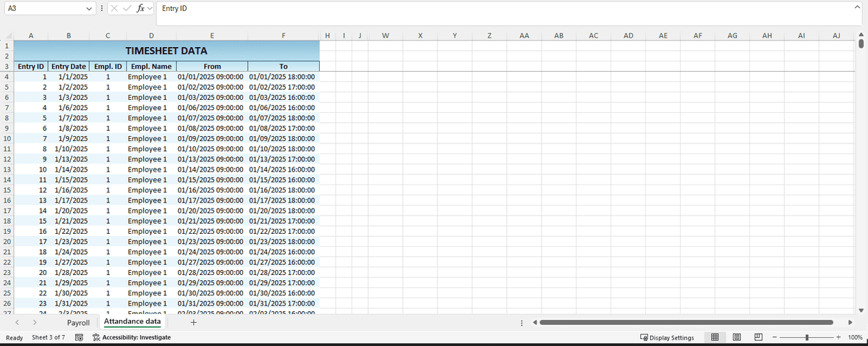Select Entry ID cell with value 12
The image size is (868, 346).
coord(31,190)
